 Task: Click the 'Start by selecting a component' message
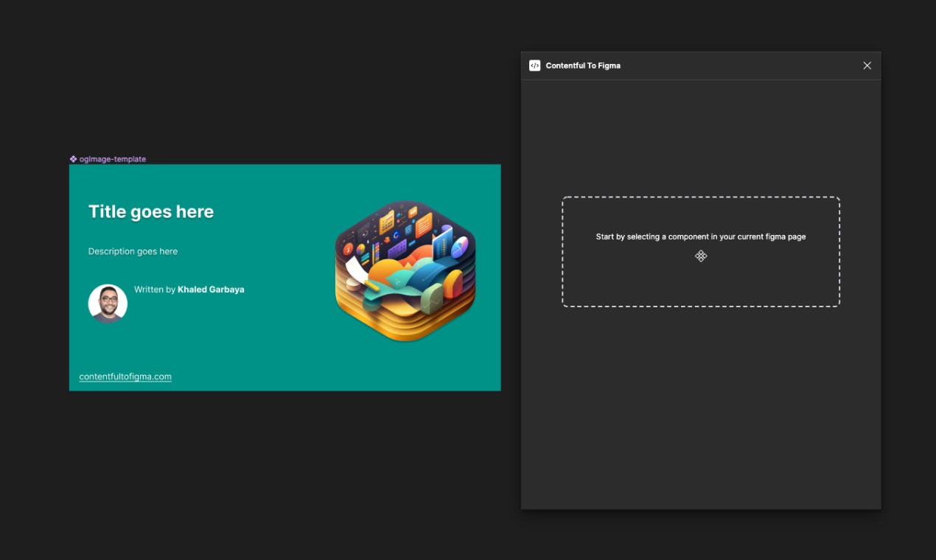tap(701, 237)
